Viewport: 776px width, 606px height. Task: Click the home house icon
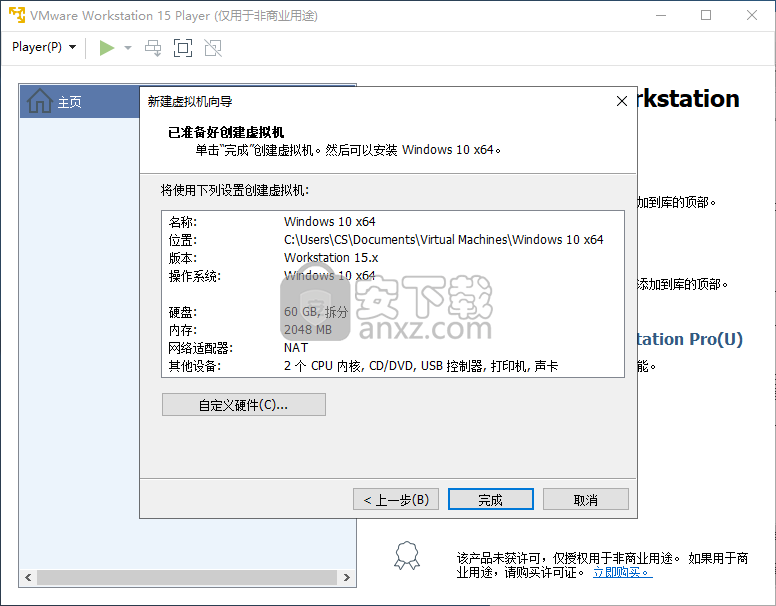39,101
